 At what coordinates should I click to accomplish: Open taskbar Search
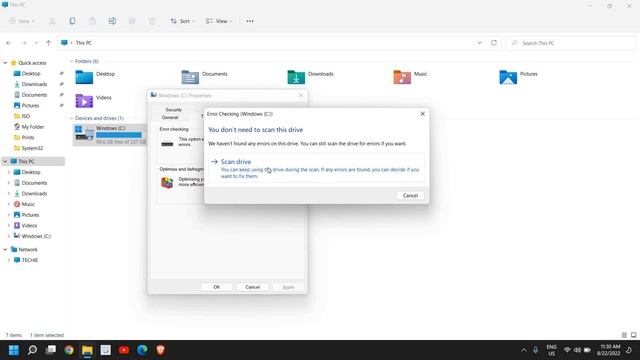pos(32,350)
